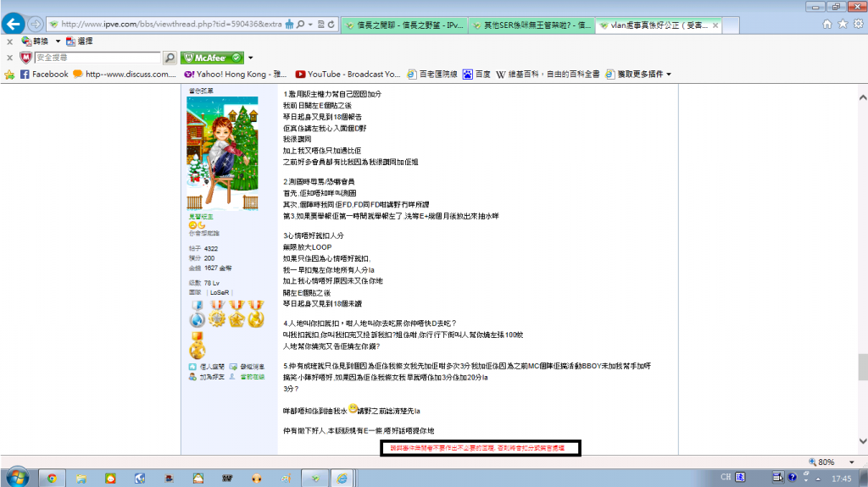Viewport: 868px width, 487px height.
Task: Click the vertical page scrollbar thumb
Action: coord(862,368)
